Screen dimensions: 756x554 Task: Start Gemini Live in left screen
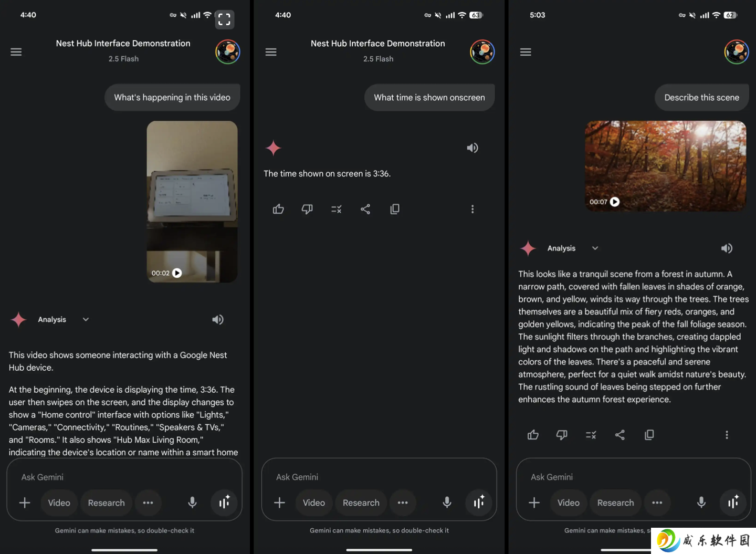click(224, 503)
